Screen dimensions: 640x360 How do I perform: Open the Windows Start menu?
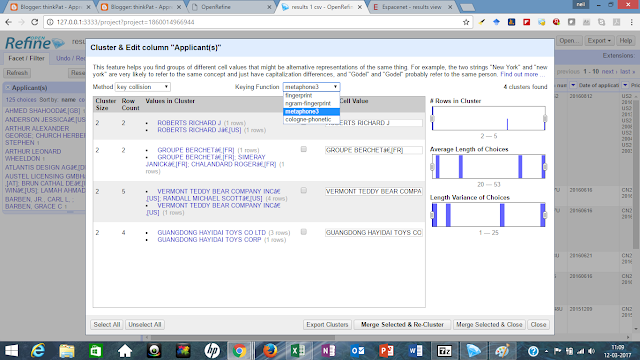tap(11, 351)
